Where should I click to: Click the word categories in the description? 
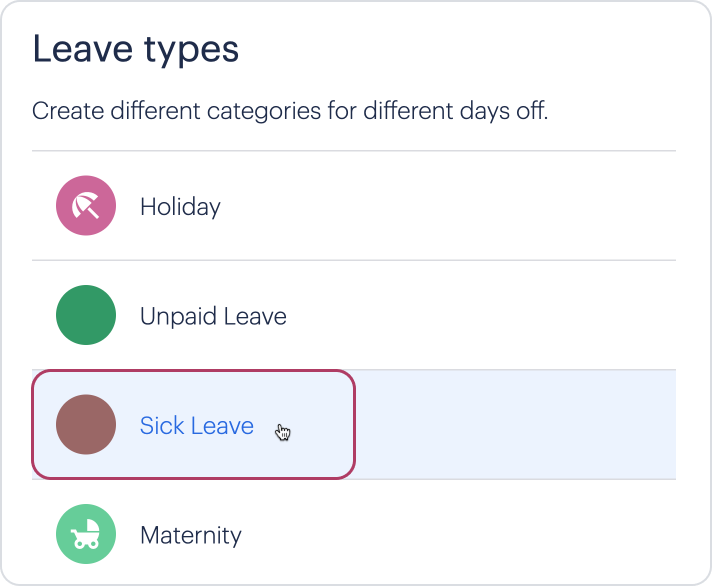coord(264,112)
